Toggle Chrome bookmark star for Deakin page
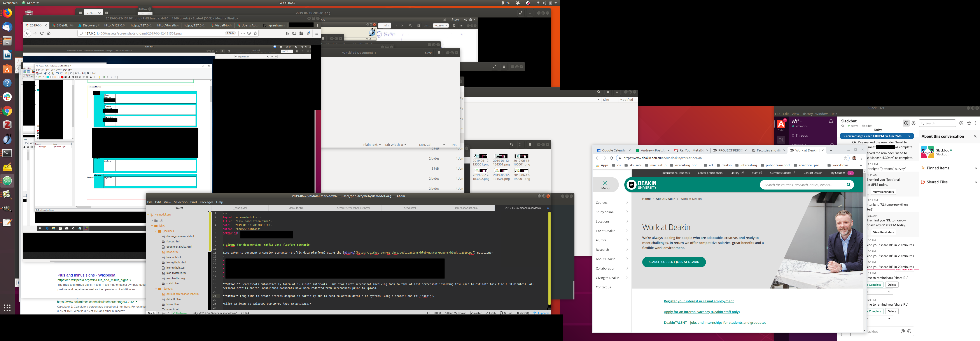 [846, 158]
